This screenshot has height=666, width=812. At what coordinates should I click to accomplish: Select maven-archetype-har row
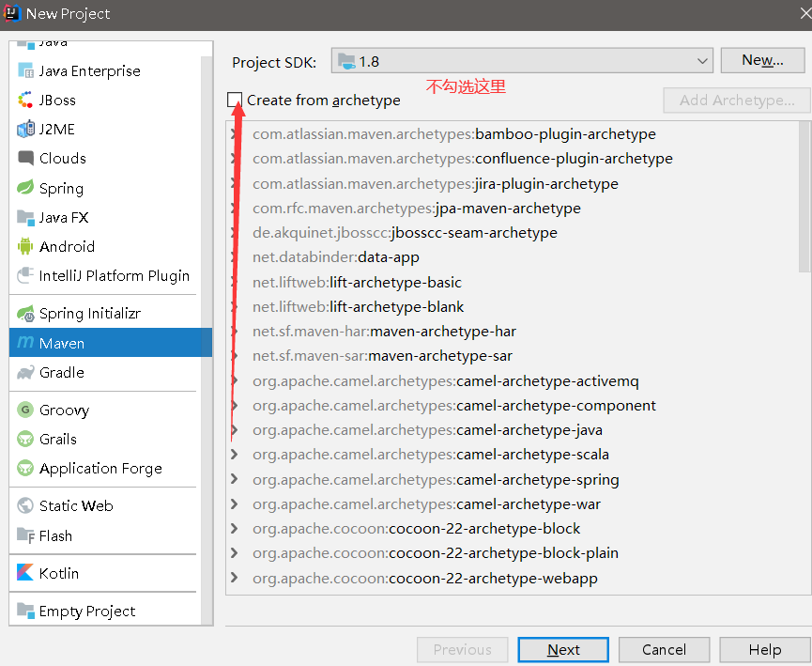point(513,332)
